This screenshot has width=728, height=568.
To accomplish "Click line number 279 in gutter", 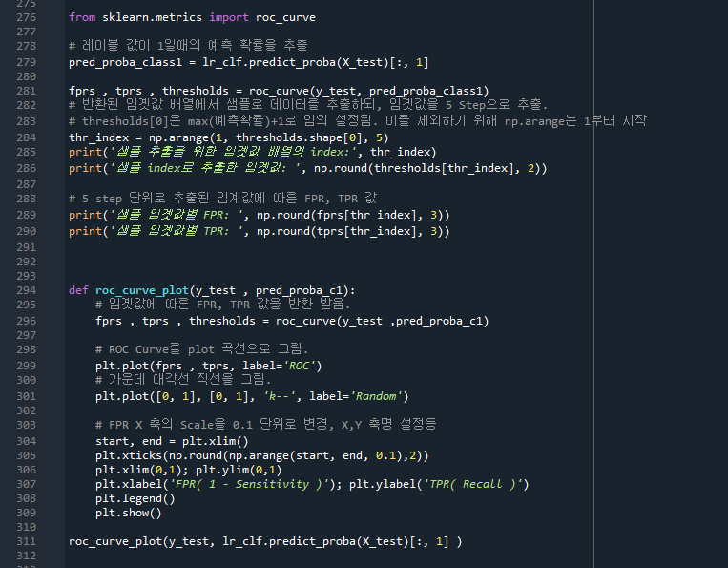I will (x=27, y=62).
